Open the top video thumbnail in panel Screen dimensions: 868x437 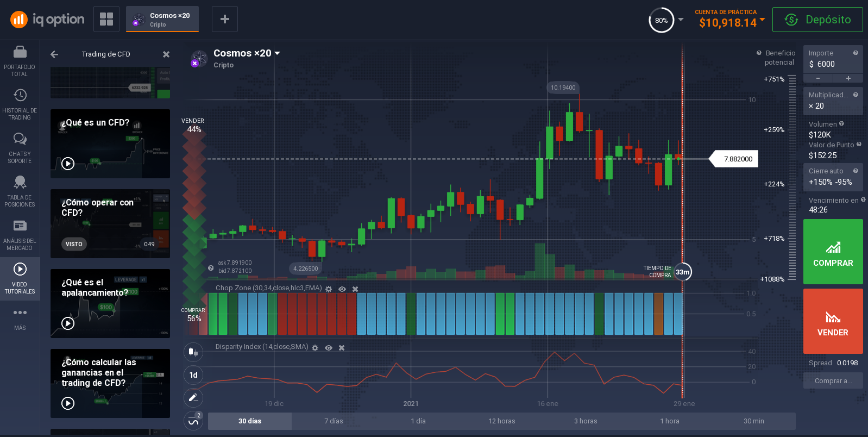[x=110, y=83]
